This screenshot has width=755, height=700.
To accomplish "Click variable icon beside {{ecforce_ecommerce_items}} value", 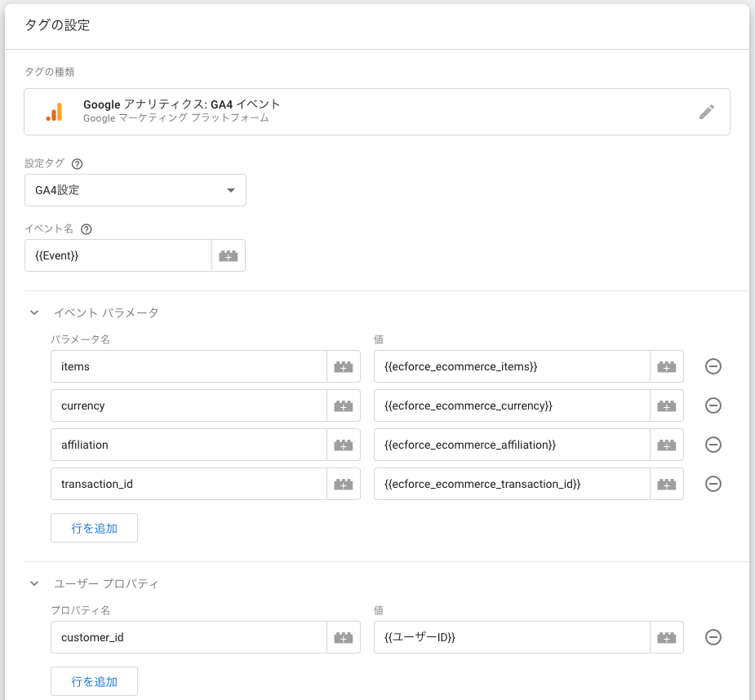I will click(x=666, y=367).
